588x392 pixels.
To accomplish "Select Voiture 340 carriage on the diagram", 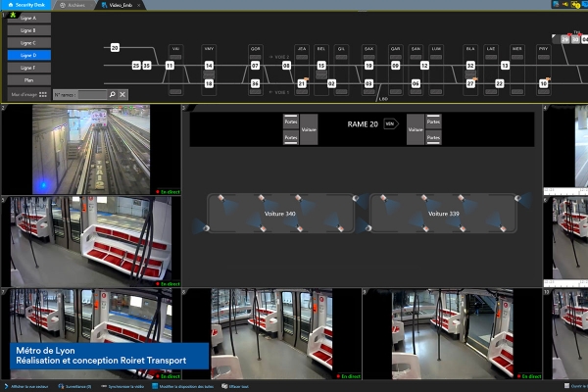I will coord(280,214).
